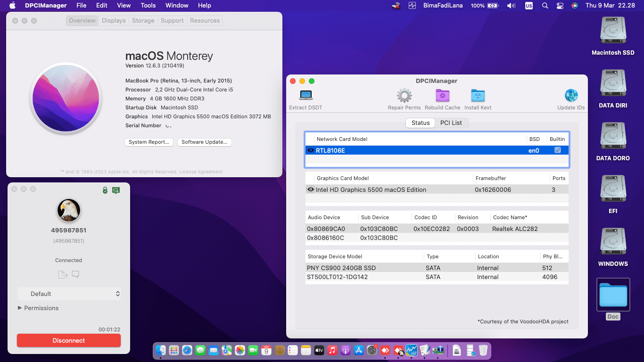Click the Extract DSDT toolbar icon
This screenshot has width=644, height=362.
(x=305, y=96)
